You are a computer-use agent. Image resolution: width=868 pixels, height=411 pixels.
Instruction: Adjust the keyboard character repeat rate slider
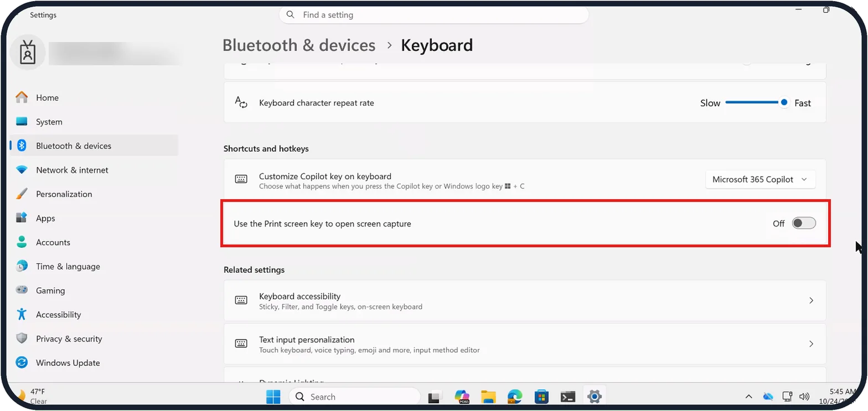tap(757, 102)
